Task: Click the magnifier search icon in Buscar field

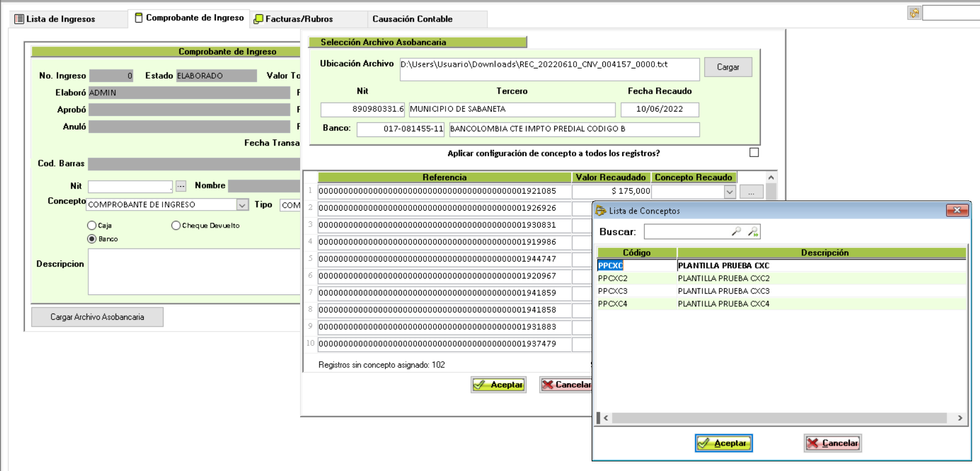Action: 736,232
